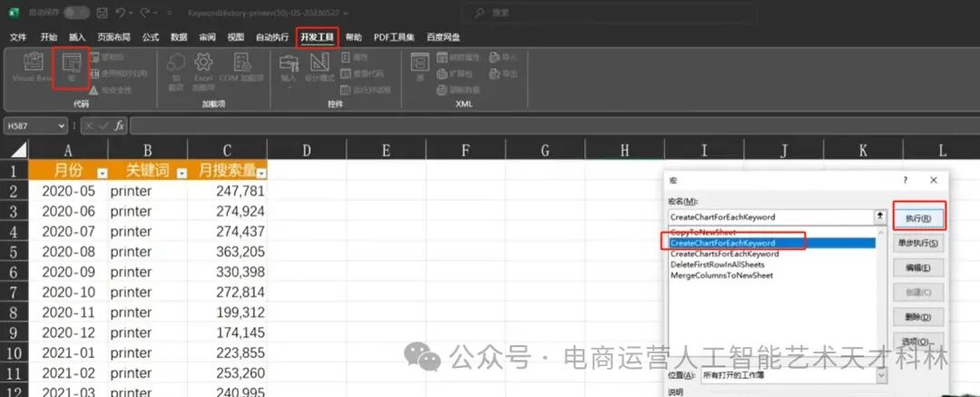Open control 属性 properties
This screenshot has height=397, width=980.
coord(355,57)
